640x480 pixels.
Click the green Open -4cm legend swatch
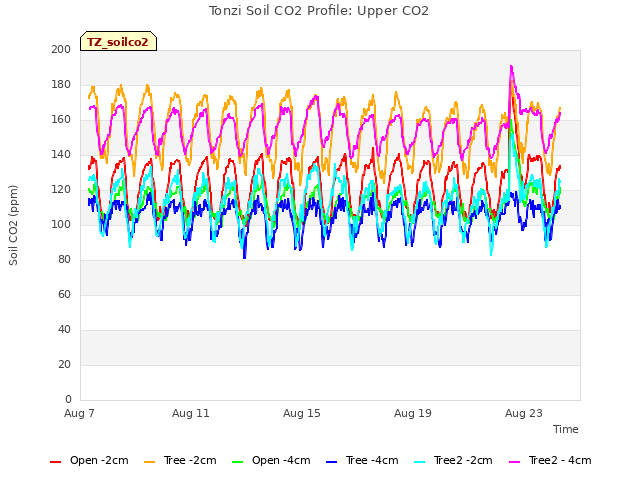point(237,462)
